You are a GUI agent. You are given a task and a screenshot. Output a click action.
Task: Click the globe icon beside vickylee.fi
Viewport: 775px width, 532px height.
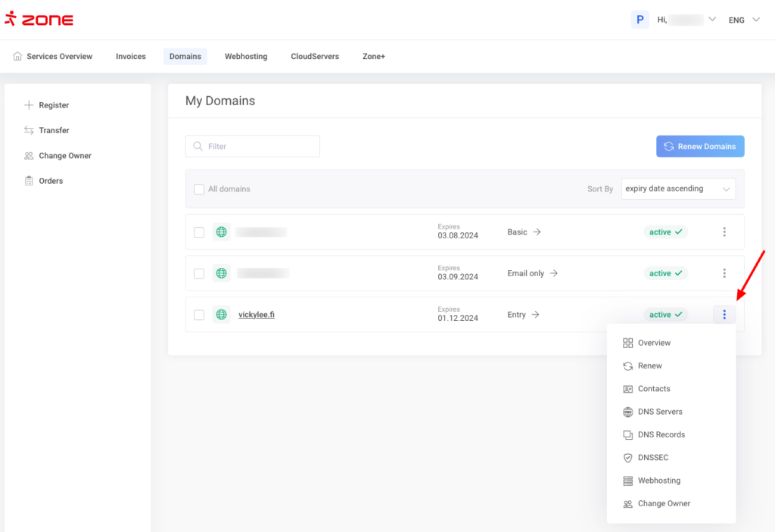coord(221,315)
